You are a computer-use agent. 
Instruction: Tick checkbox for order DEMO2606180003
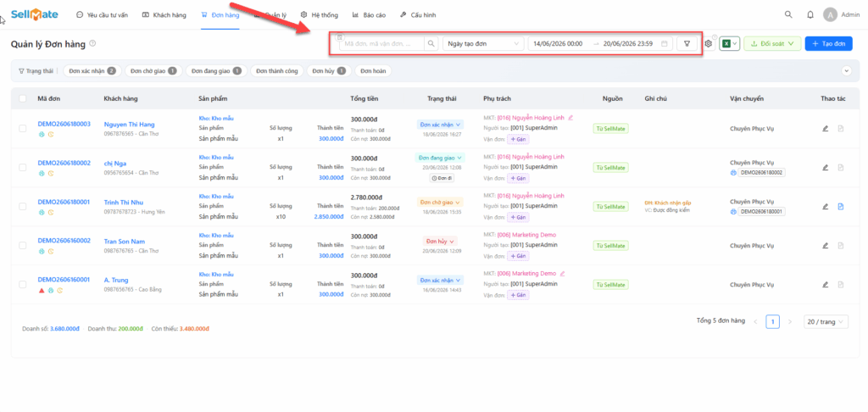[x=23, y=129]
